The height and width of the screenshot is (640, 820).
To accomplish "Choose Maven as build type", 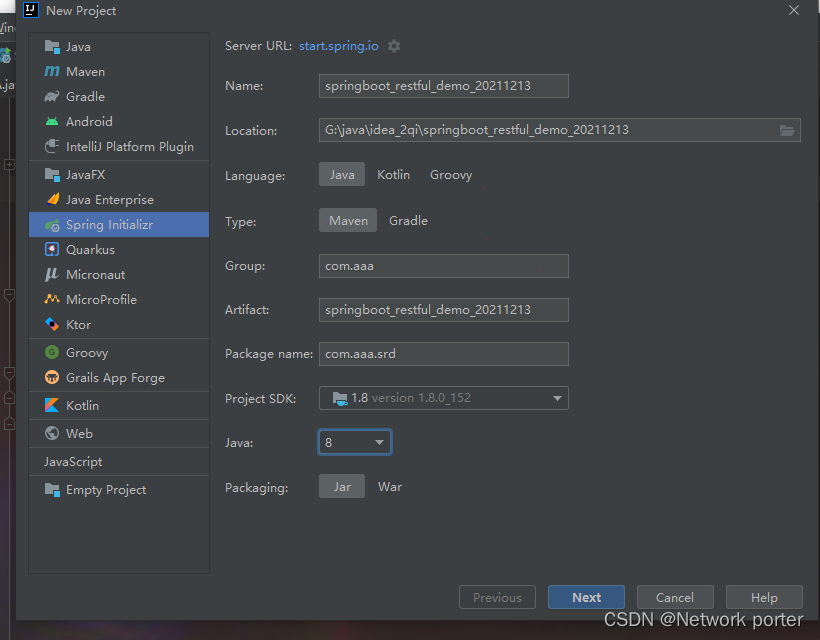I will pos(348,221).
